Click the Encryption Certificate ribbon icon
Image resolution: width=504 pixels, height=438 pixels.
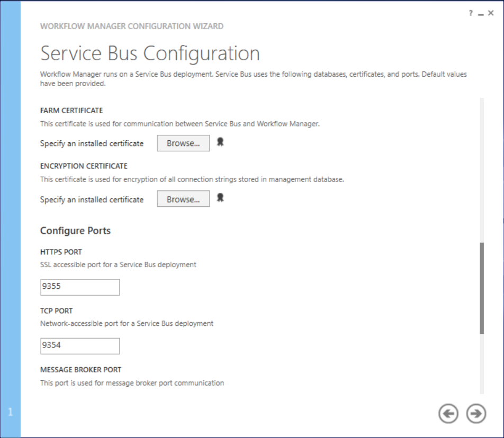[x=220, y=198]
